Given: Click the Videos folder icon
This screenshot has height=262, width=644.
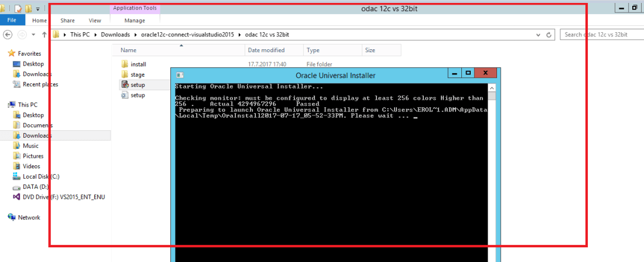Looking at the screenshot, I should click(16, 166).
